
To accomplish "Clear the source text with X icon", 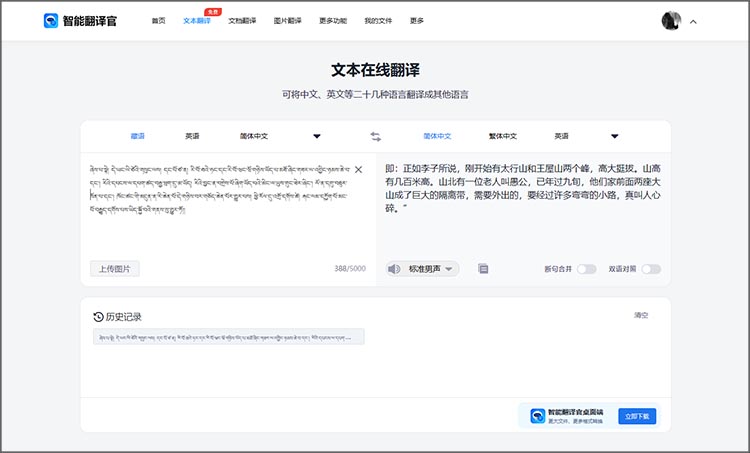I will [359, 169].
